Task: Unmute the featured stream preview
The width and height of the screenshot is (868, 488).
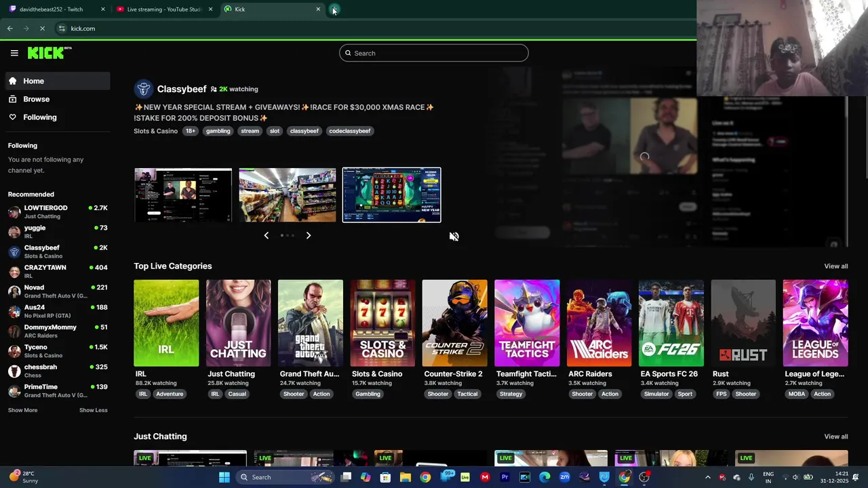Action: 454,237
